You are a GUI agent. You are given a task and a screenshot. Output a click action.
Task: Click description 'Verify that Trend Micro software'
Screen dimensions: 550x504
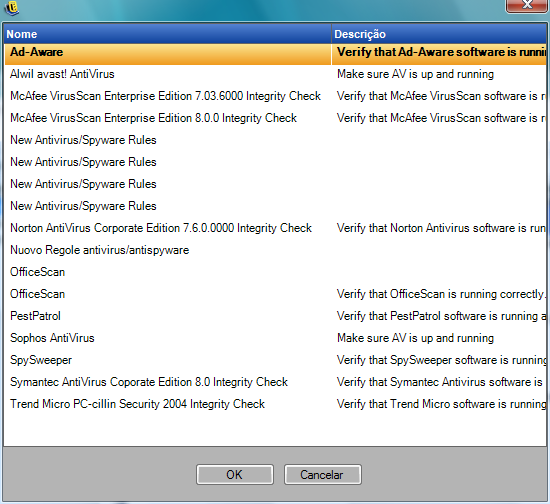point(442,404)
